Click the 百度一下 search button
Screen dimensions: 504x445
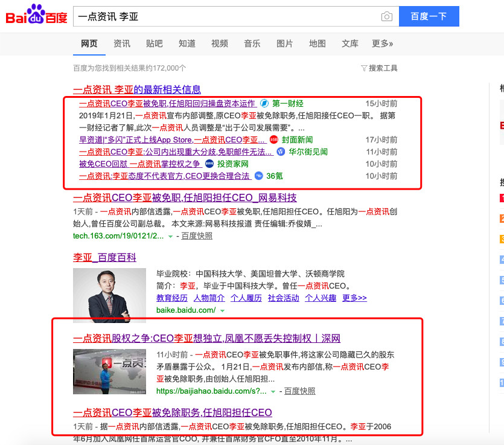(429, 16)
